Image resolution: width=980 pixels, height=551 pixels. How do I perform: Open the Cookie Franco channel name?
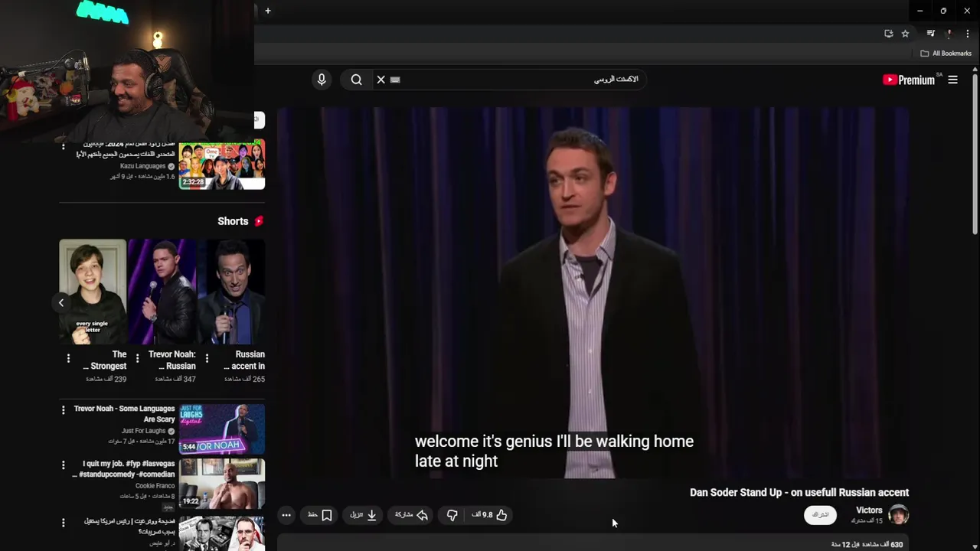pos(155,486)
